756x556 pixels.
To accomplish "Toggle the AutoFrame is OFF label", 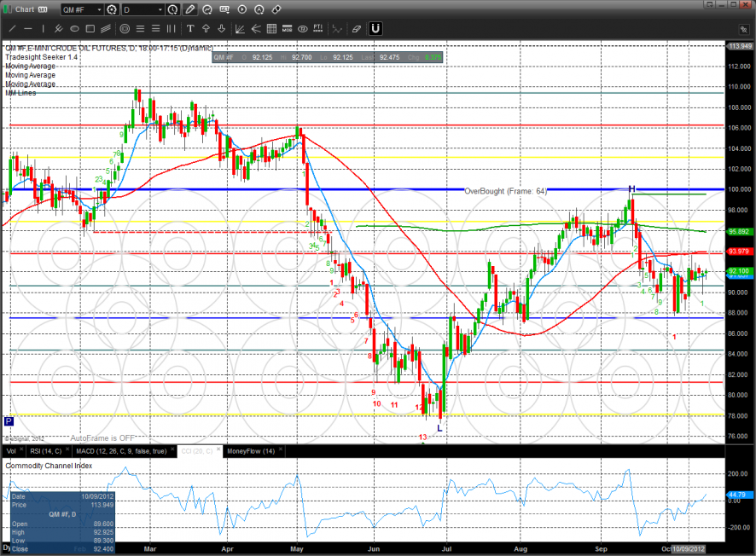I will click(102, 436).
